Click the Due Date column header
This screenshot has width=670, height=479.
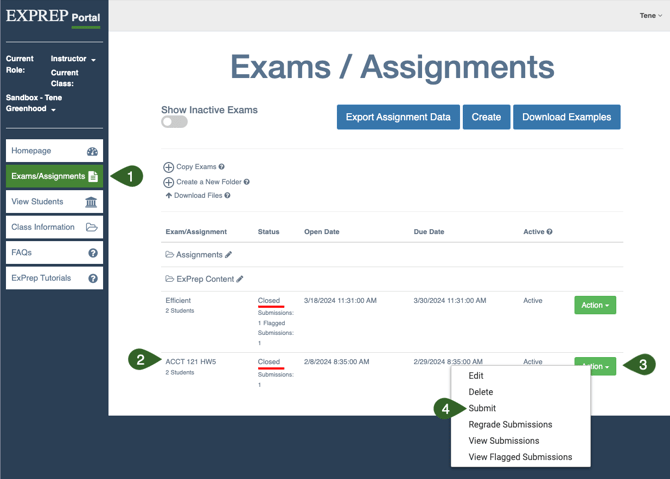429,232
